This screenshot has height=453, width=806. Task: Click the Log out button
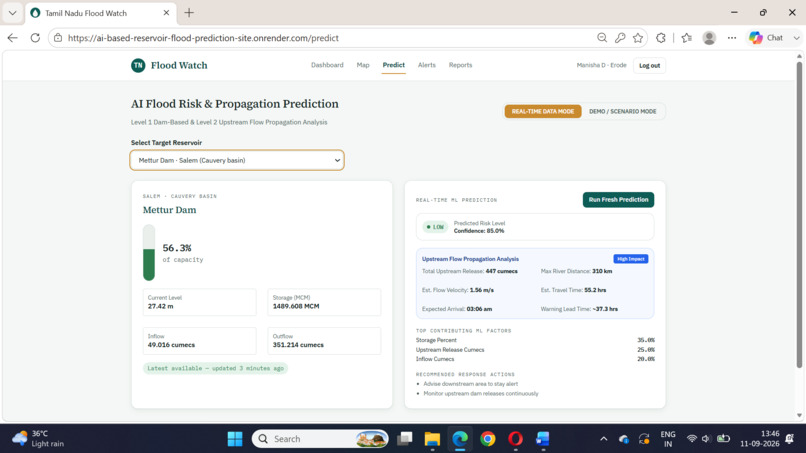[x=649, y=66]
